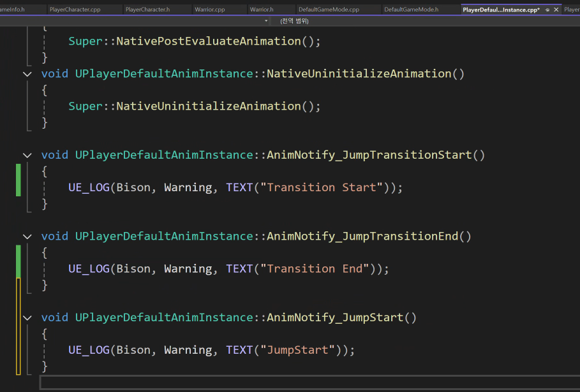Click UE_LOG in the JumpStart body
Image resolution: width=580 pixels, height=392 pixels.
point(89,351)
